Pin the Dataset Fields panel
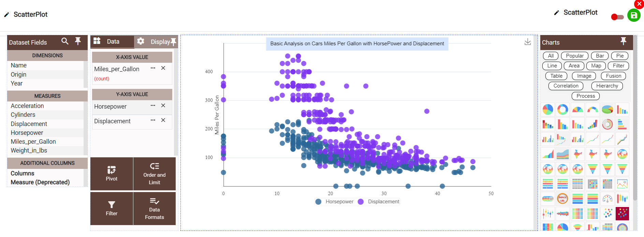The width and height of the screenshot is (644, 237). [x=78, y=41]
